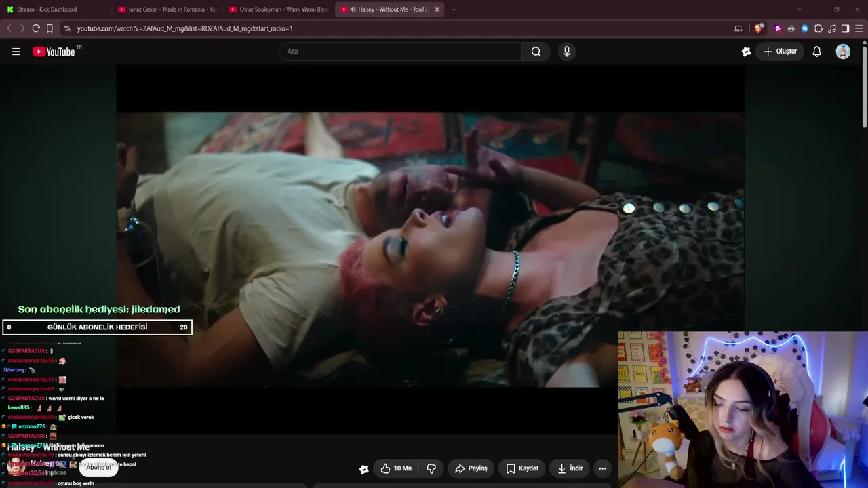Click chat message 'warni warni diyor o ne la'
Viewport: 868px width, 488px height.
pos(77,399)
